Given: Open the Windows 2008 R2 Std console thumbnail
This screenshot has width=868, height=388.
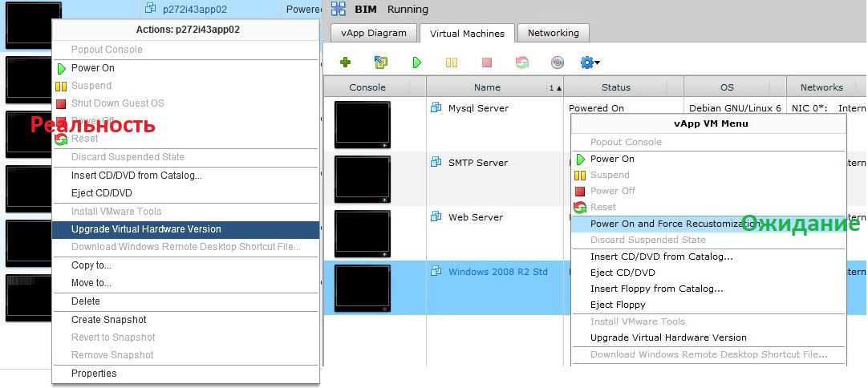Looking at the screenshot, I should (362, 288).
